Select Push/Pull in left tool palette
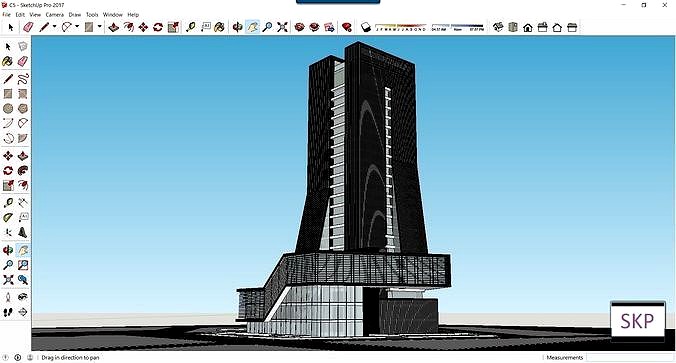This screenshot has height=363, width=676. (x=23, y=156)
